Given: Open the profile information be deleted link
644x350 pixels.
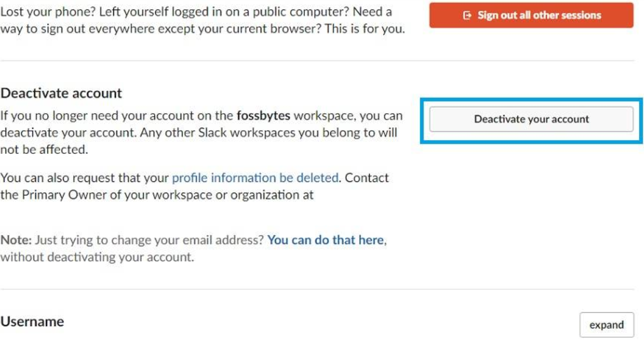Looking at the screenshot, I should [255, 178].
